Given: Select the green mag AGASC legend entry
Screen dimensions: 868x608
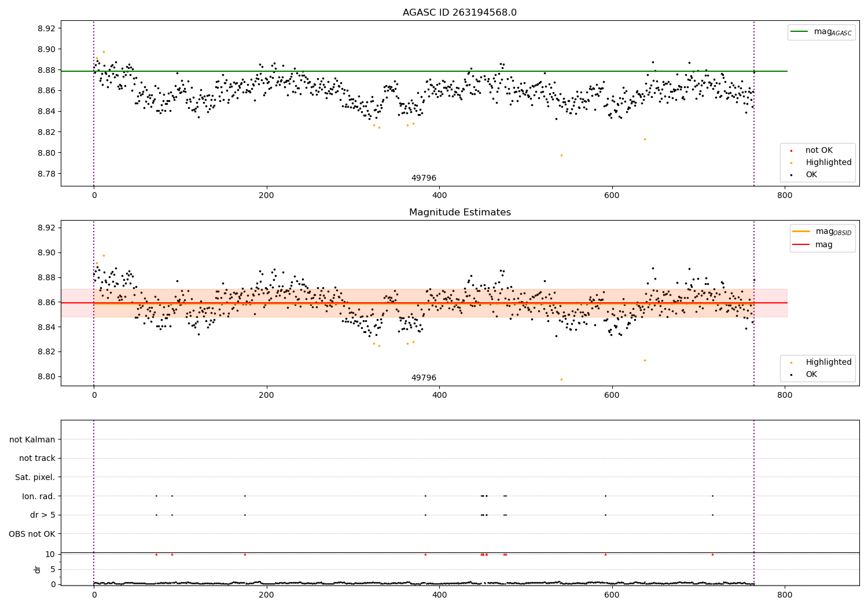Looking at the screenshot, I should pyautogui.click(x=821, y=32).
